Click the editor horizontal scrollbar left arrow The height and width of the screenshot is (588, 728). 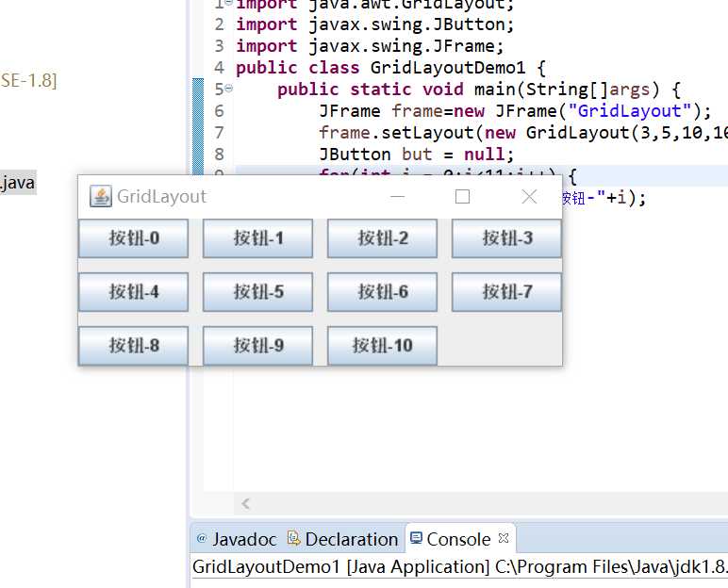245,503
